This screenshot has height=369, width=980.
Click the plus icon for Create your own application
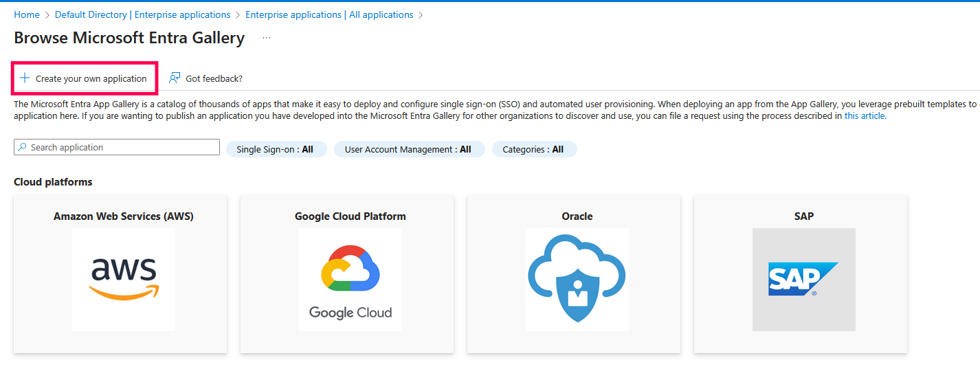[25, 78]
